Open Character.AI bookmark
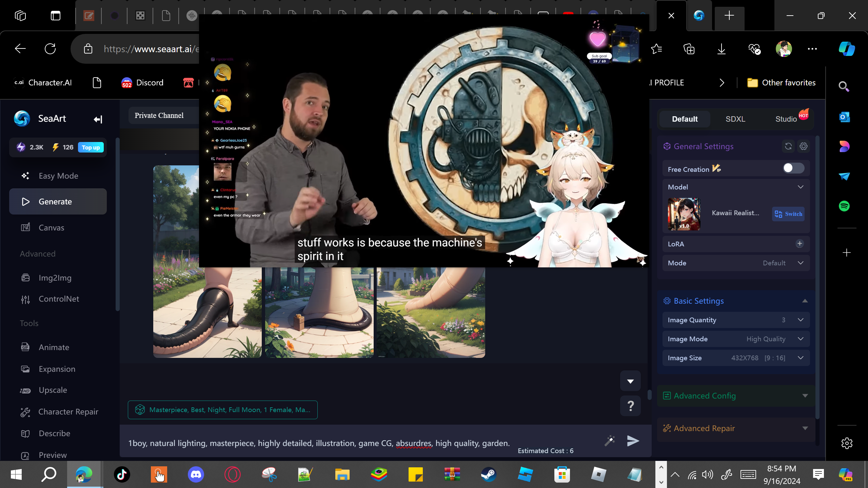Screen dimensions: 868x488 43,83
